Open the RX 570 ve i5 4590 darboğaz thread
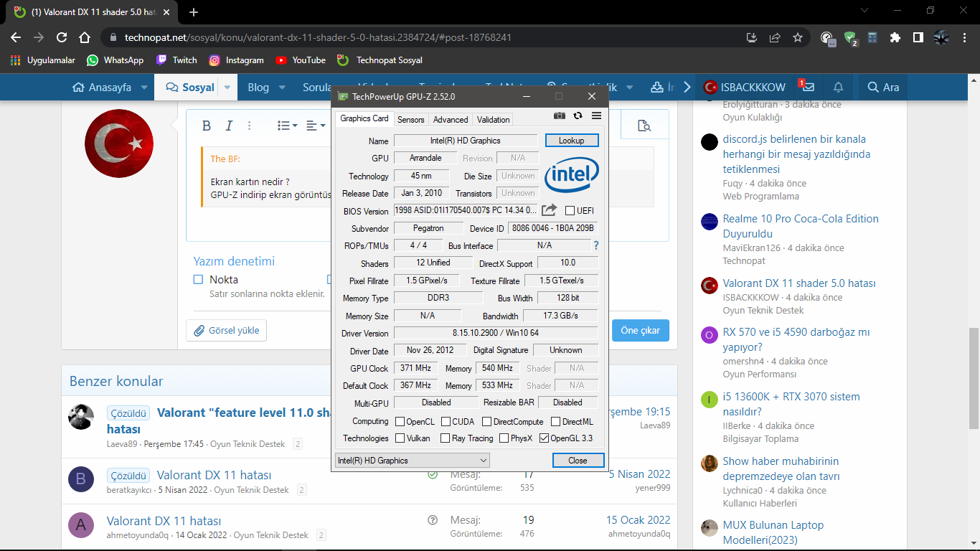 (796, 340)
